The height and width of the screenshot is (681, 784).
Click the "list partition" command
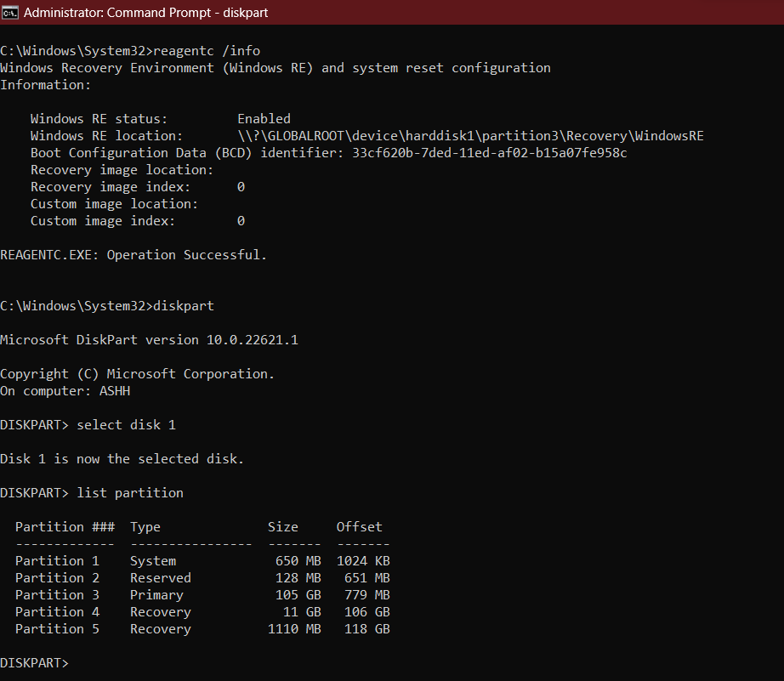click(x=130, y=493)
